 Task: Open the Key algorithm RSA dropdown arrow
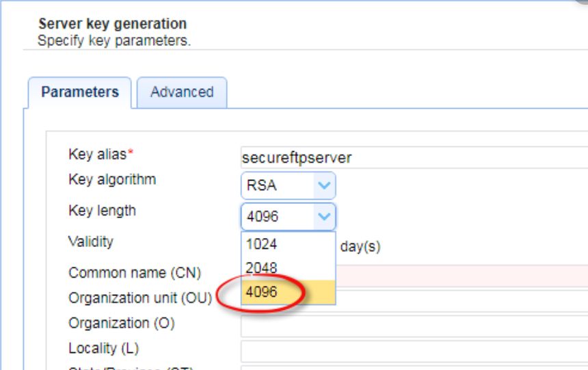pos(324,185)
